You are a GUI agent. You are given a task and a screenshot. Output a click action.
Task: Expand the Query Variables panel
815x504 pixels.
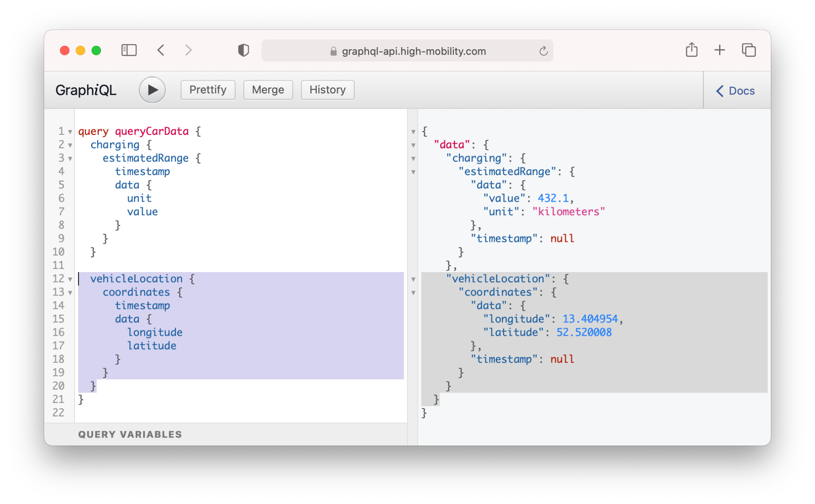coord(130,434)
